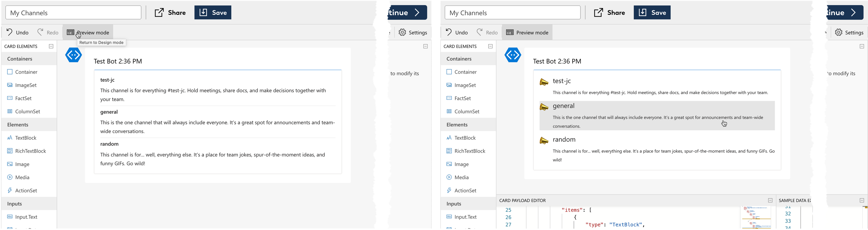
Task: Select the FactSet element in the left screenshot
Action: coord(23,98)
